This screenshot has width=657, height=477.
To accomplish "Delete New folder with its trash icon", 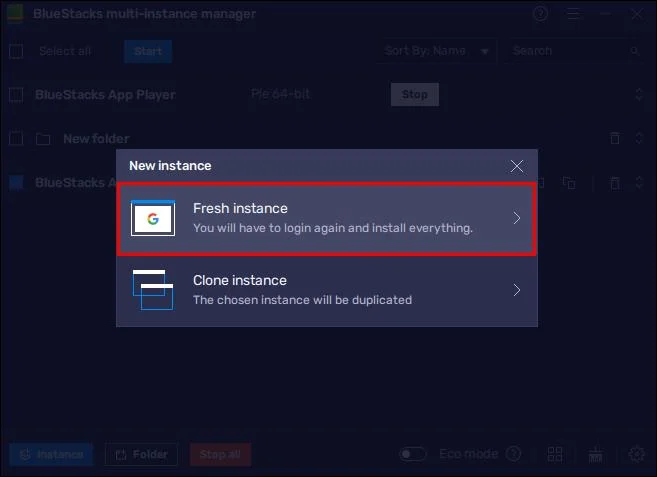I will [x=615, y=138].
